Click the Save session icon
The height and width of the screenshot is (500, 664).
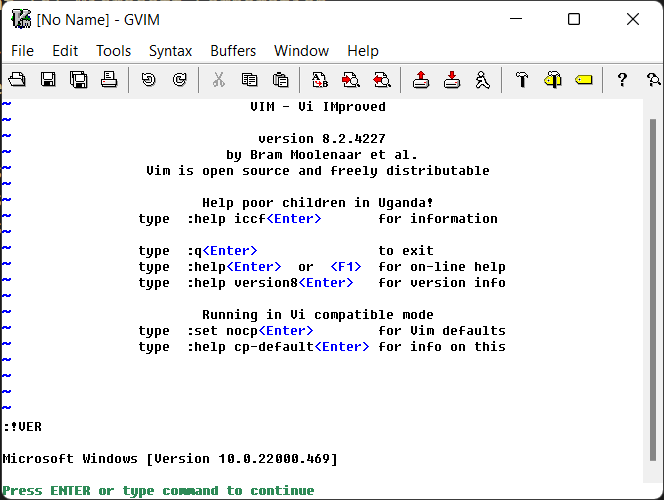(452, 80)
